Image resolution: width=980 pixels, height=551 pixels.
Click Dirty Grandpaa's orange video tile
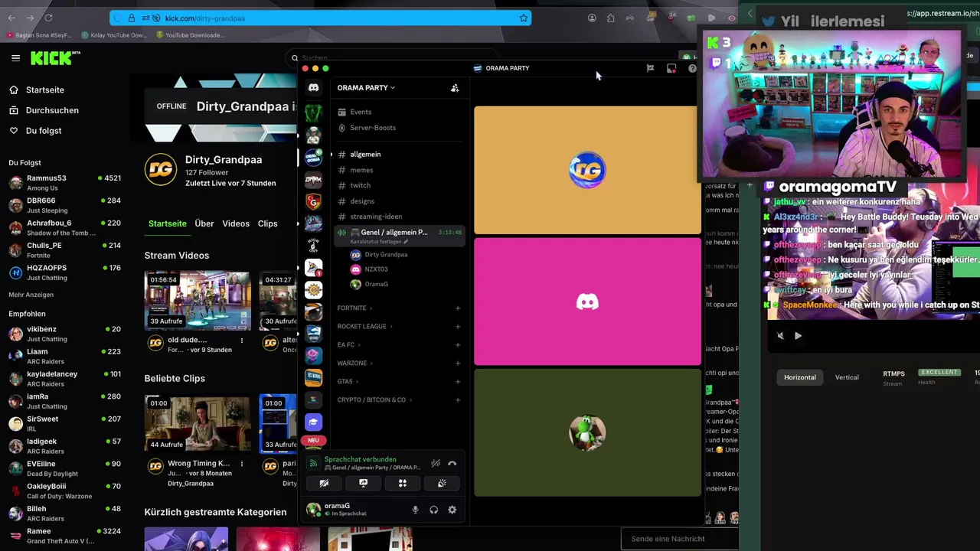click(586, 170)
